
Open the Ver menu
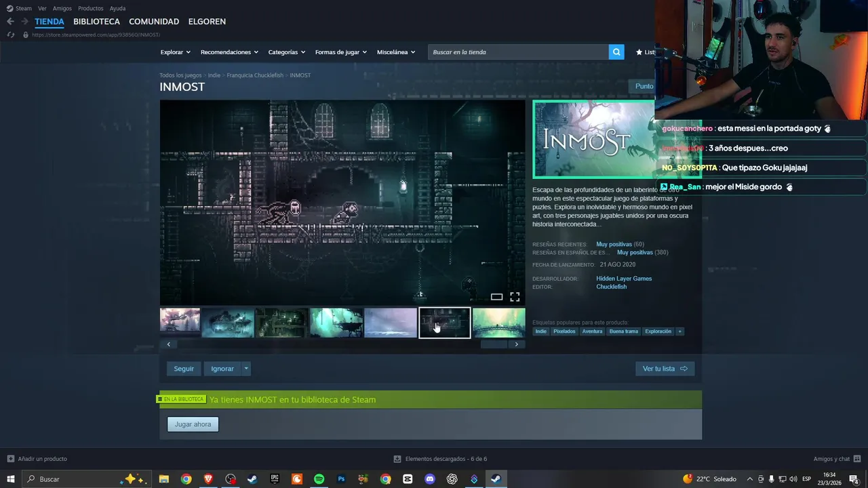tap(42, 8)
